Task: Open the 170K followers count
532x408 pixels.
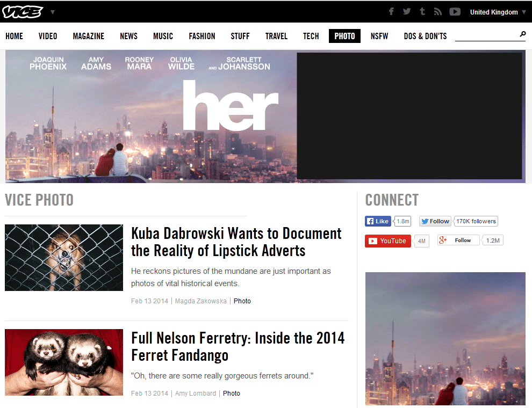Action: 476,221
